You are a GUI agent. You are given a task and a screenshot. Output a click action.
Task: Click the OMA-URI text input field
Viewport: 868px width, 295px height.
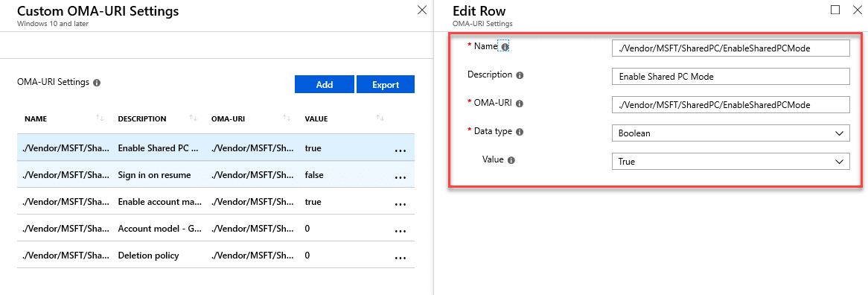[731, 104]
